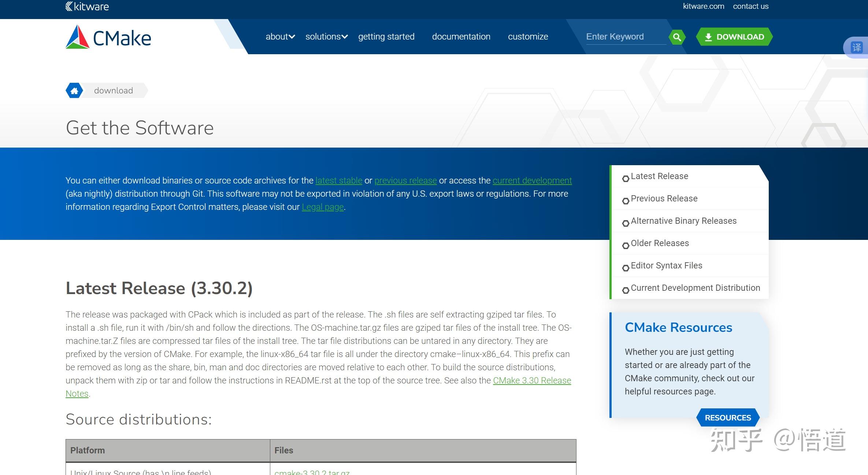This screenshot has width=868, height=475.
Task: Open the getting started menu item
Action: (386, 37)
